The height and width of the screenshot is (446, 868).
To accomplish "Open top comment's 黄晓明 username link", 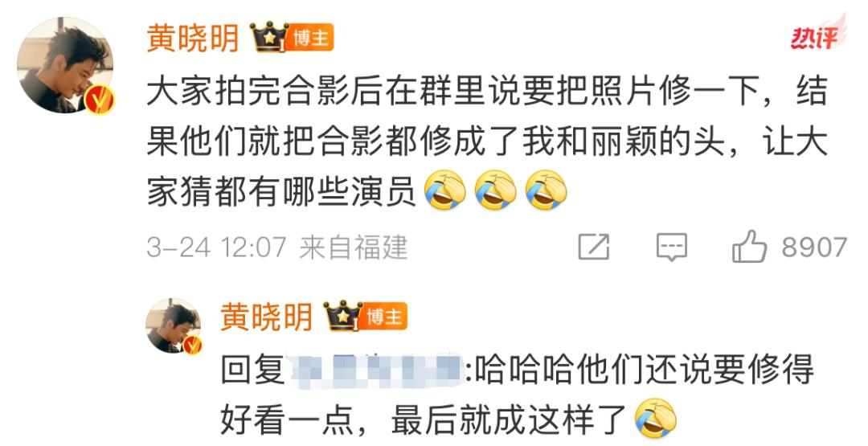I will pyautogui.click(x=193, y=39).
